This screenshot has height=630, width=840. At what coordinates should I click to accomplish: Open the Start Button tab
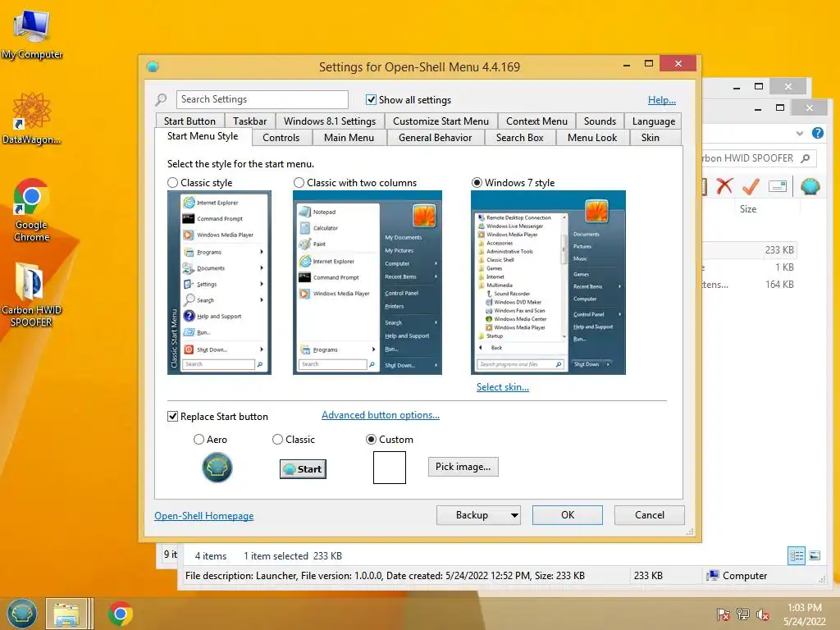pos(189,121)
